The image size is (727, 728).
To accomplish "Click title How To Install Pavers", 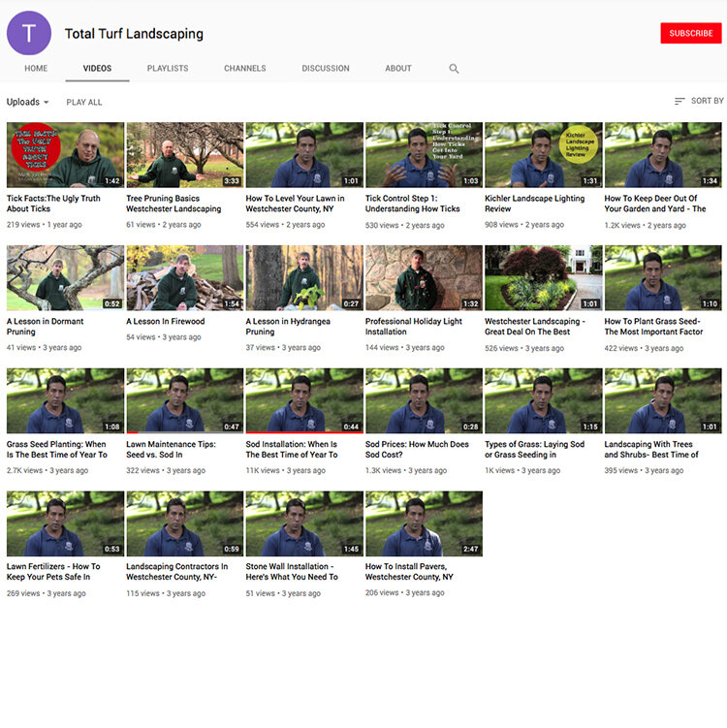I will coord(409,572).
